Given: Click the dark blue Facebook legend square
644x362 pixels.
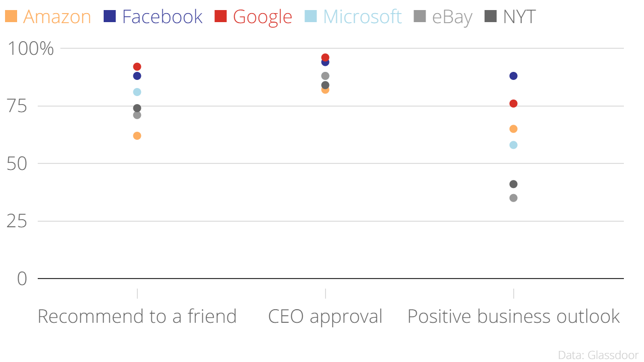Looking at the screenshot, I should [110, 17].
